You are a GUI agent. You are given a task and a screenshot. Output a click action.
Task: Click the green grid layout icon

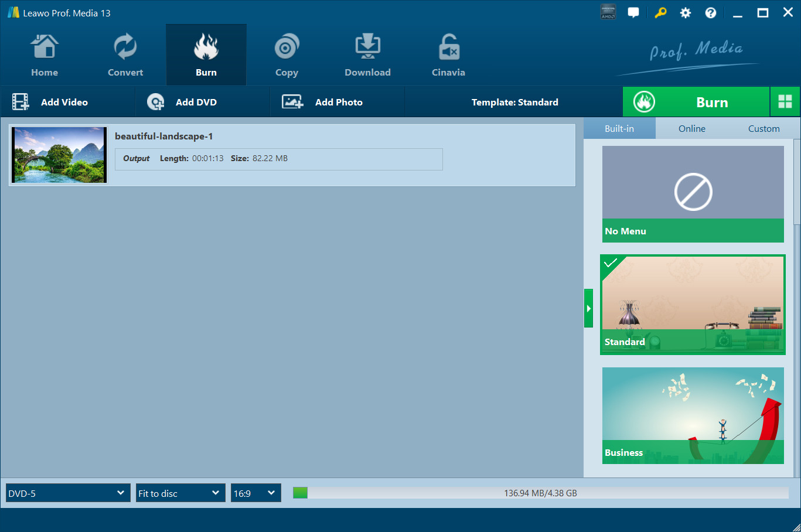(785, 102)
